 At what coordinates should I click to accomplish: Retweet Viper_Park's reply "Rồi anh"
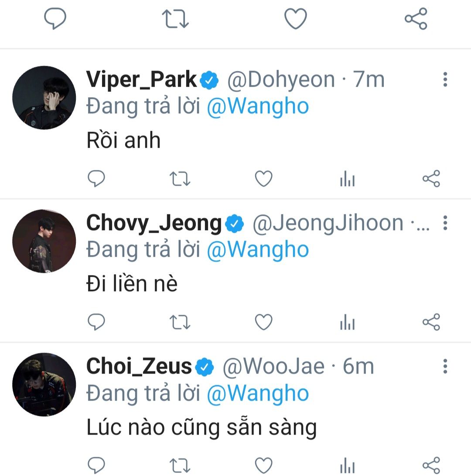click(180, 179)
